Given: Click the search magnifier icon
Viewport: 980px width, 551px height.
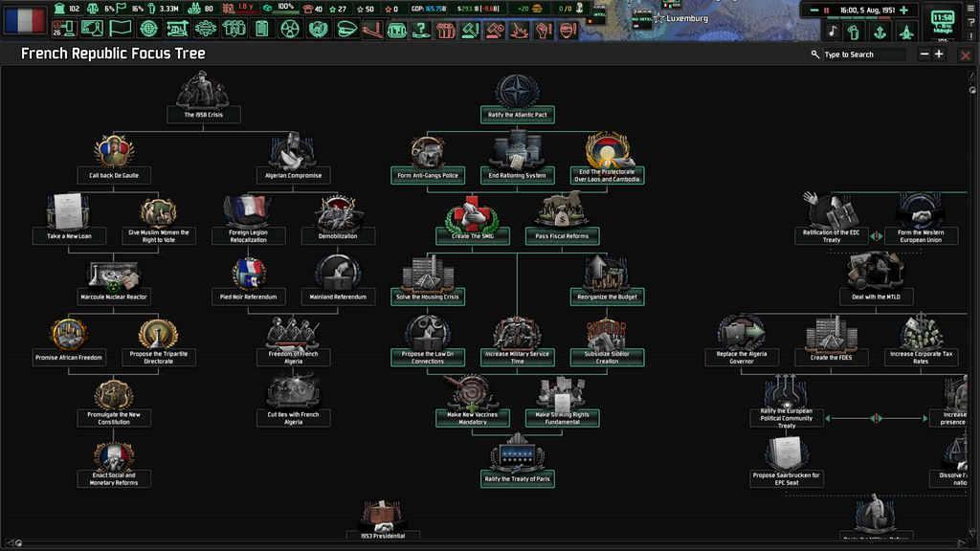Looking at the screenshot, I should (x=815, y=55).
